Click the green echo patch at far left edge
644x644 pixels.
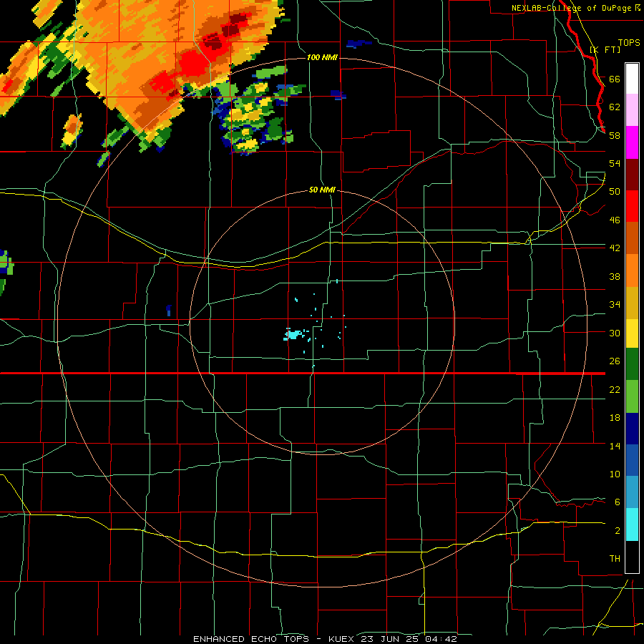(x=6, y=263)
